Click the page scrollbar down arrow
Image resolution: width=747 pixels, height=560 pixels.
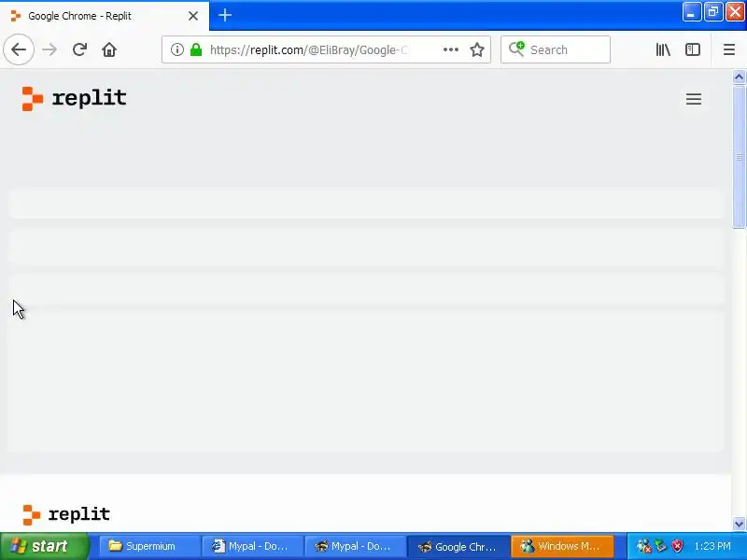[739, 524]
